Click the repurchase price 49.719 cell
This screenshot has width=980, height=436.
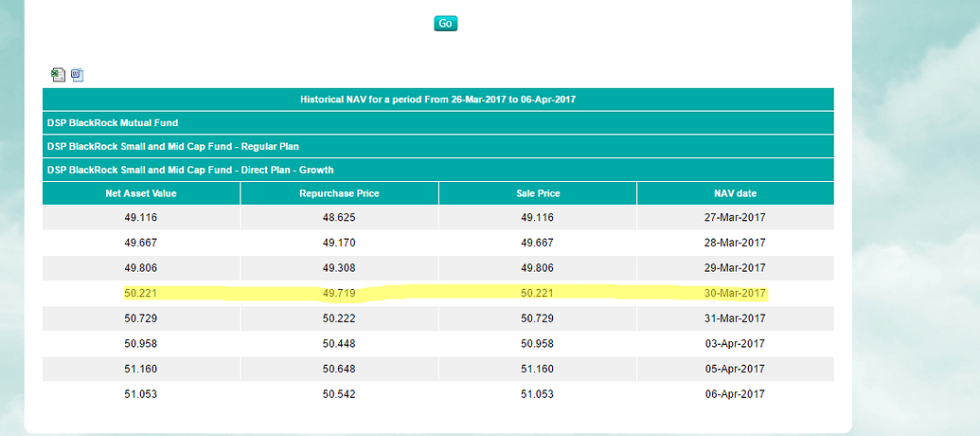pos(339,294)
